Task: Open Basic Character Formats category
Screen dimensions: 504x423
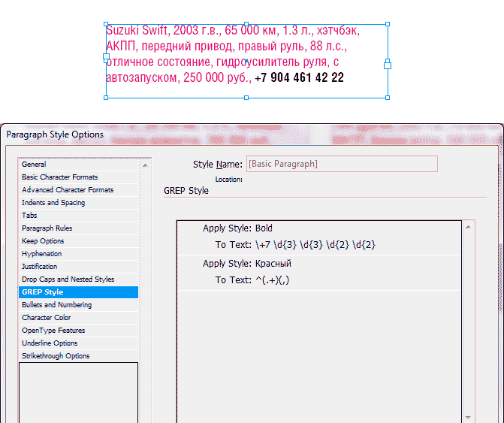Action: point(78,177)
